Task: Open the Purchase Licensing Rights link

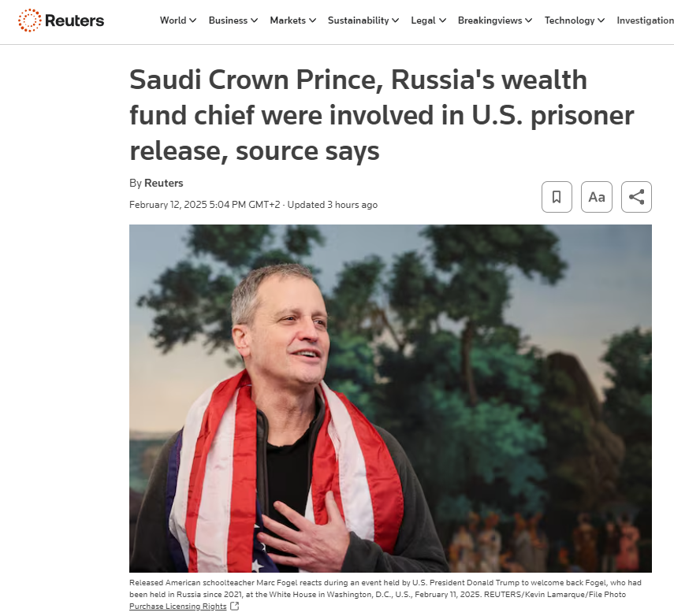Action: point(179,606)
